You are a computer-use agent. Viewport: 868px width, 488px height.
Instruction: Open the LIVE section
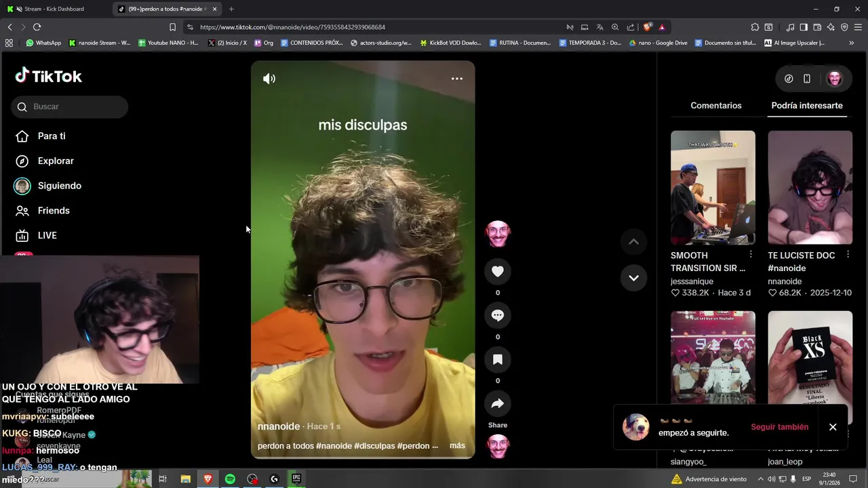tap(37, 235)
